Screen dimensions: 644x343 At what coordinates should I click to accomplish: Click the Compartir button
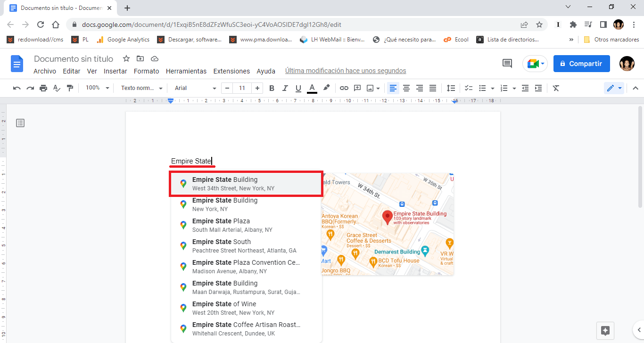click(x=581, y=64)
